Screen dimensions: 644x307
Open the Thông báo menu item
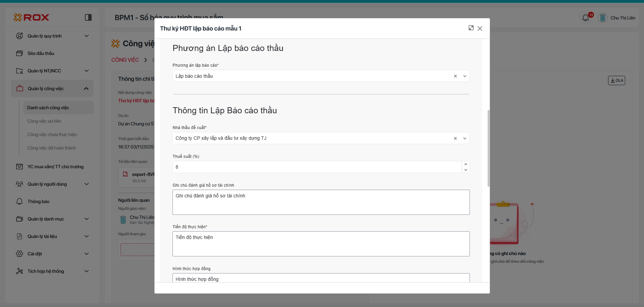click(38, 201)
